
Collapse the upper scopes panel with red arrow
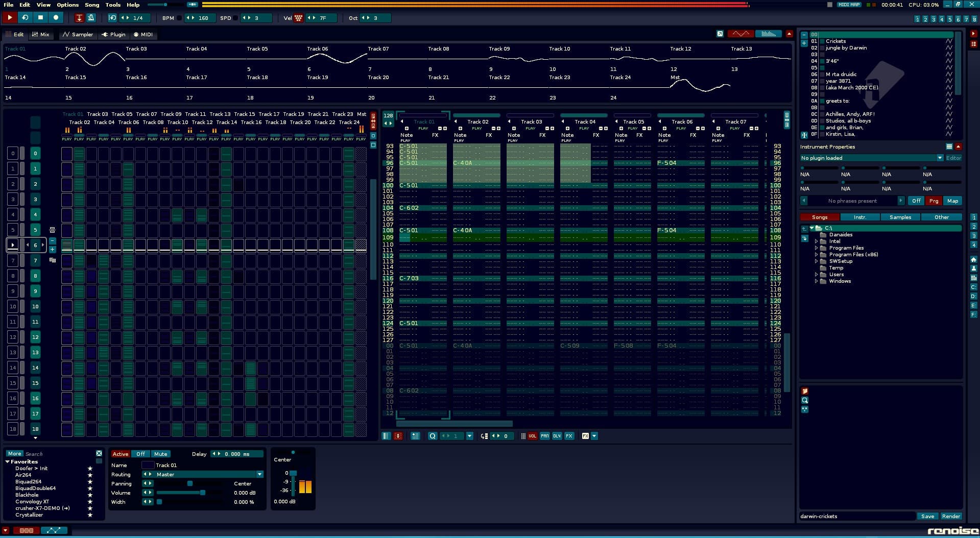click(789, 34)
